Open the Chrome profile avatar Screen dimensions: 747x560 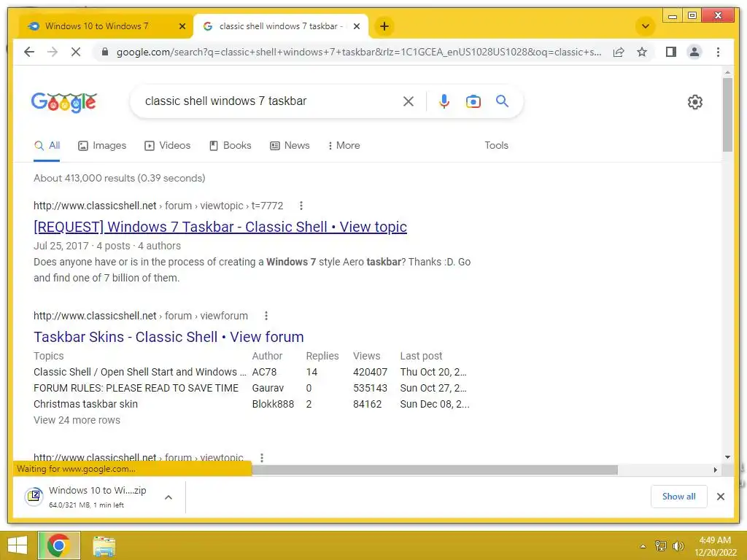pos(694,52)
